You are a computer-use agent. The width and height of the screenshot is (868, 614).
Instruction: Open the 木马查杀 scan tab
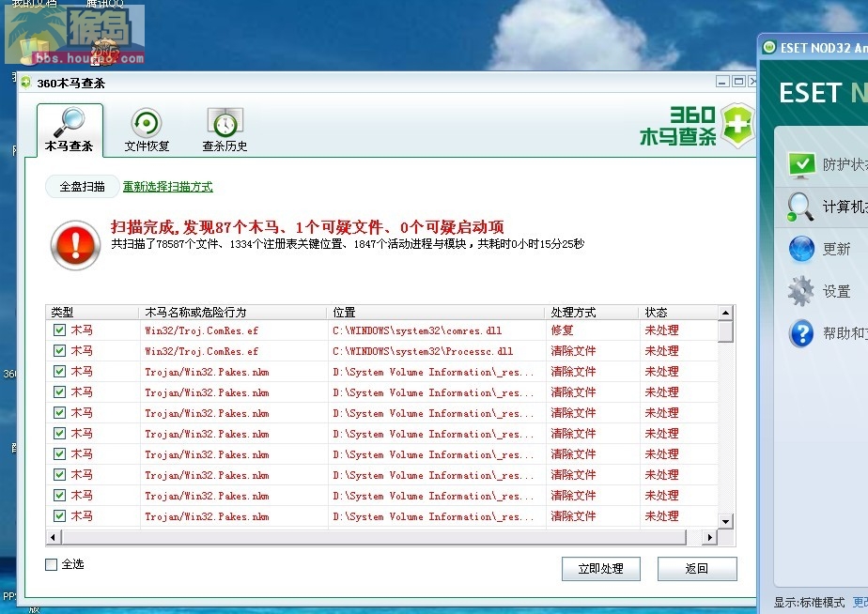70,130
